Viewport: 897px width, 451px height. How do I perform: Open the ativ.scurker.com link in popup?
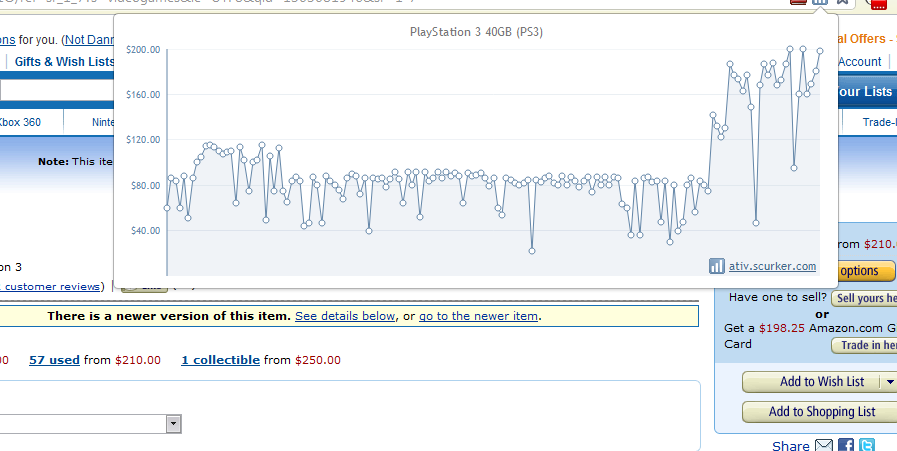tap(772, 266)
